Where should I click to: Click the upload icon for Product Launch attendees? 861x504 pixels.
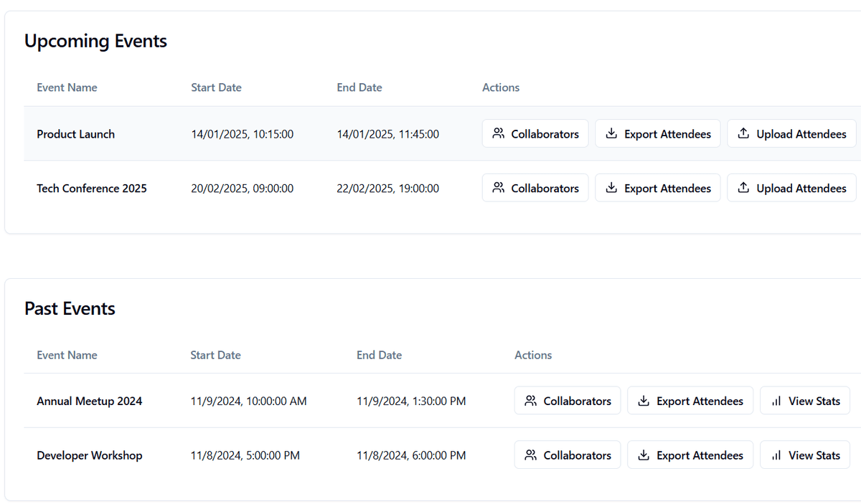pyautogui.click(x=743, y=133)
